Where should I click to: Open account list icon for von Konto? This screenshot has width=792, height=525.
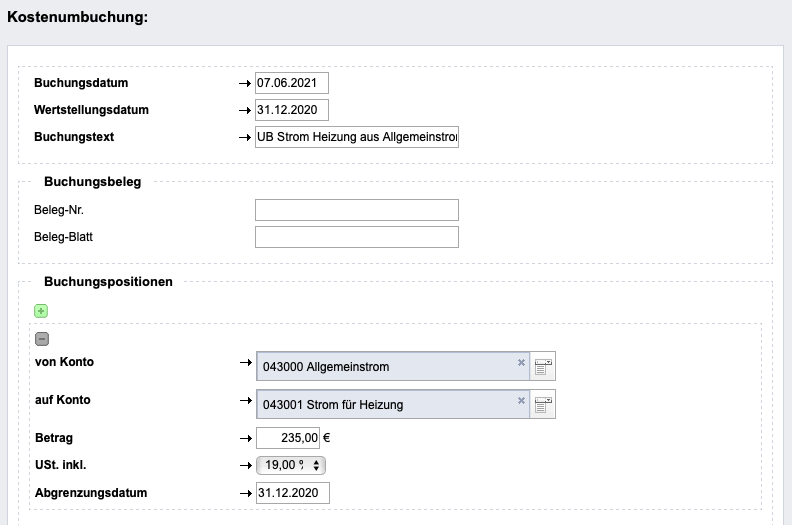542,366
